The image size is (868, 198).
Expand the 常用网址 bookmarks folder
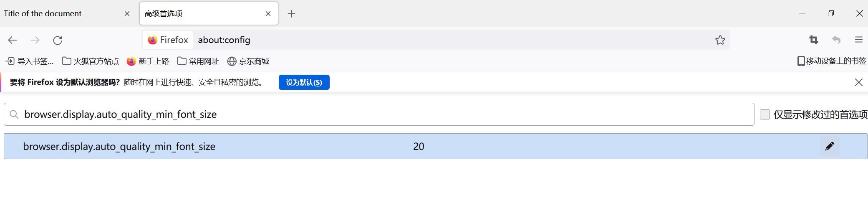click(198, 61)
